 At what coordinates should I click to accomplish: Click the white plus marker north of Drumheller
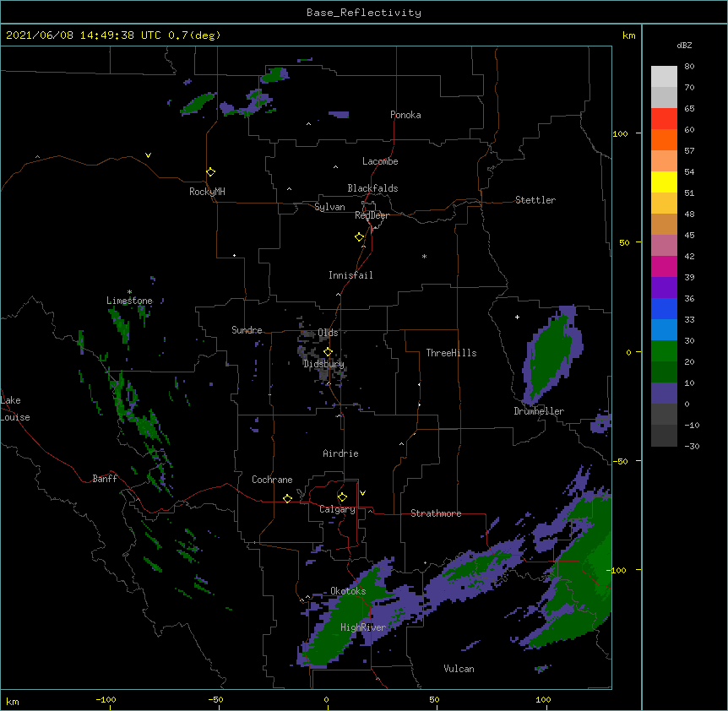click(x=517, y=317)
